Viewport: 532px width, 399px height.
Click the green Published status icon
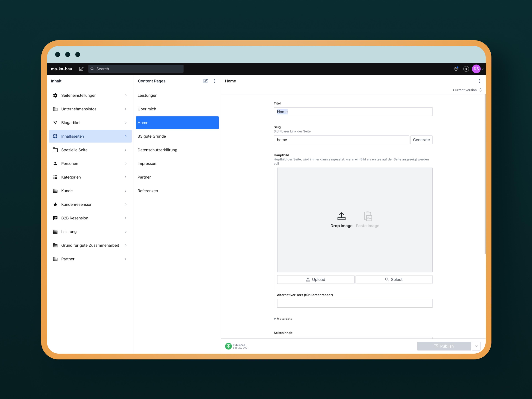coord(228,346)
